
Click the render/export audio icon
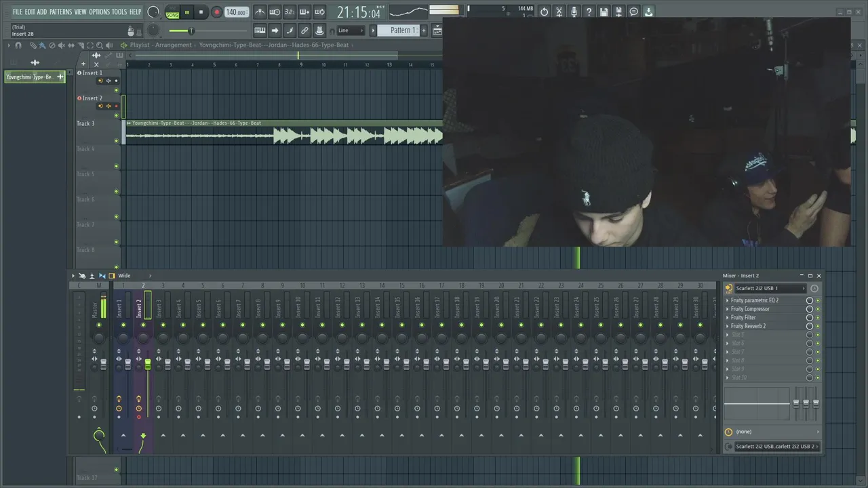coord(618,12)
